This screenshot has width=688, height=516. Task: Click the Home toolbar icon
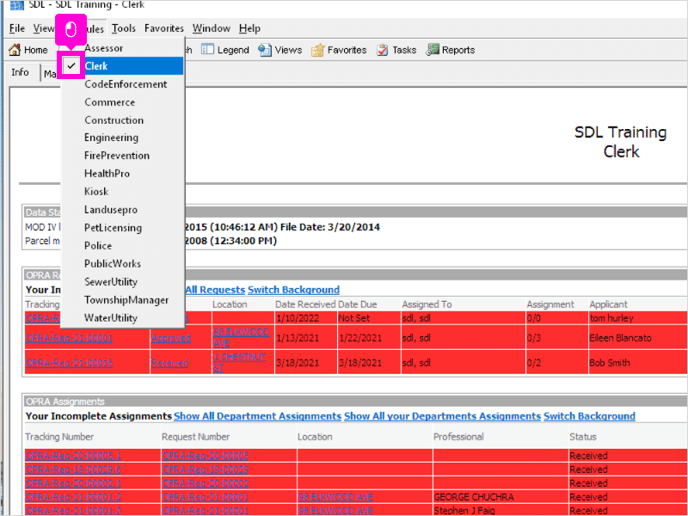coord(14,50)
